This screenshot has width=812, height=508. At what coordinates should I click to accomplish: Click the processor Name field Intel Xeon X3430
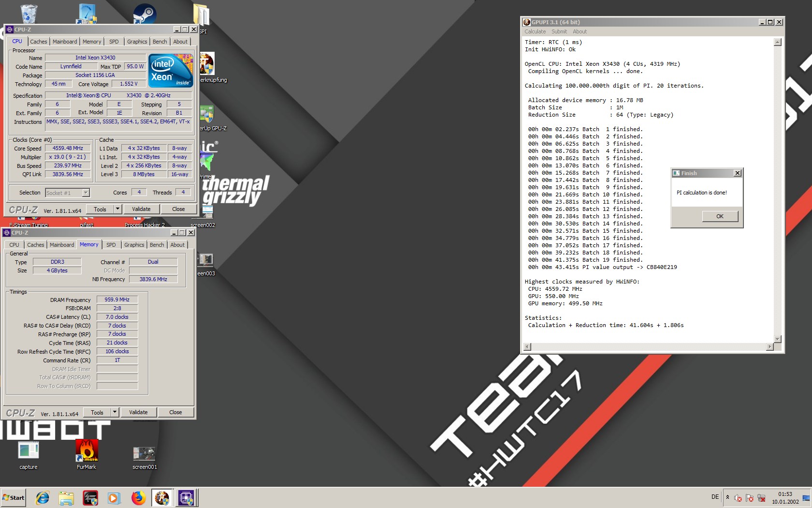[x=95, y=58]
